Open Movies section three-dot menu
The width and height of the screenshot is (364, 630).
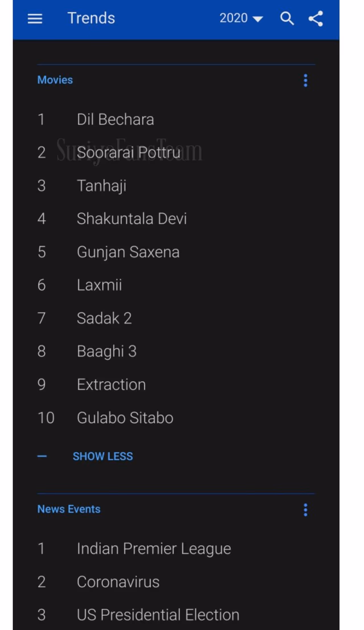[x=305, y=81]
